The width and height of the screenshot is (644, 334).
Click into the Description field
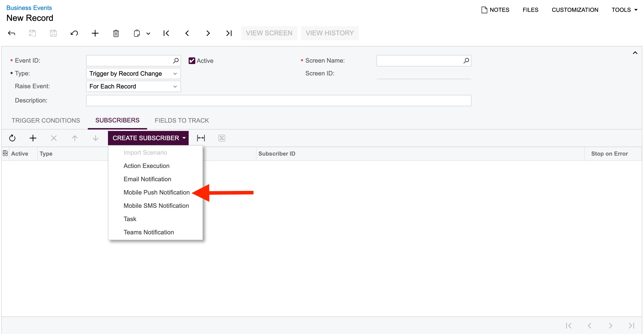(x=279, y=101)
